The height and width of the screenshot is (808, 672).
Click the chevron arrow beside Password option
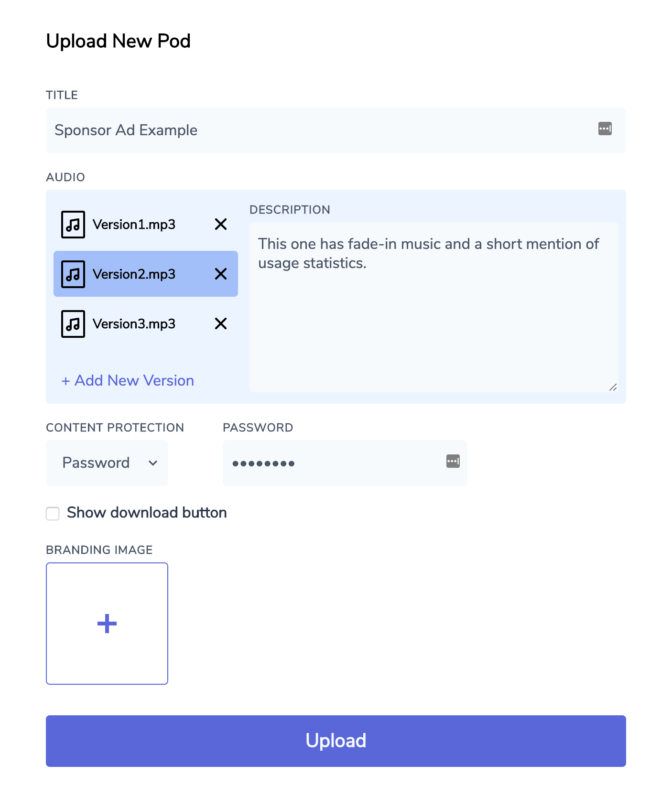[x=153, y=463]
